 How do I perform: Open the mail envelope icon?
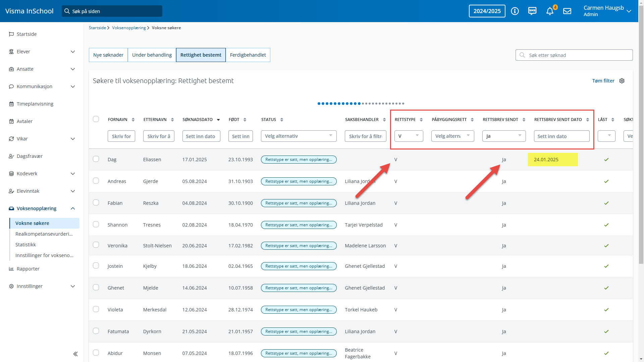click(567, 11)
